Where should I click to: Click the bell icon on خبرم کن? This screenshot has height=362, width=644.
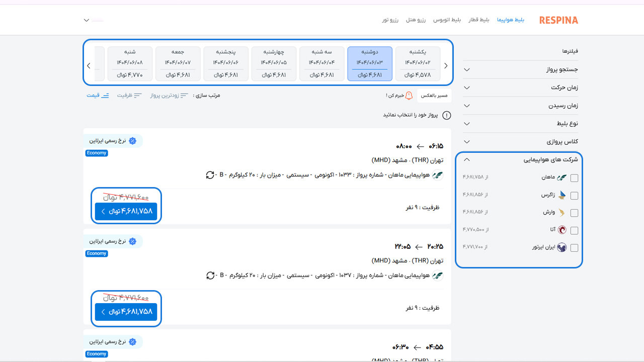[409, 95]
